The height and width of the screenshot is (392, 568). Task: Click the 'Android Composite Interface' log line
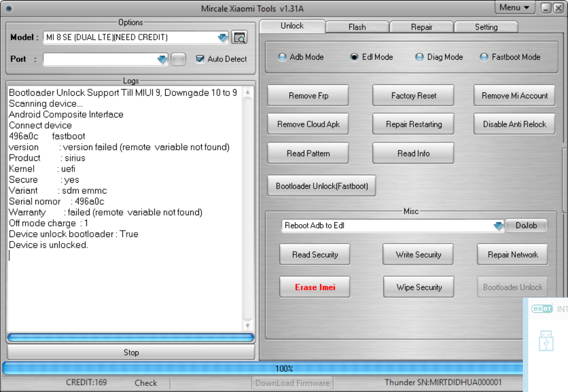tap(66, 115)
